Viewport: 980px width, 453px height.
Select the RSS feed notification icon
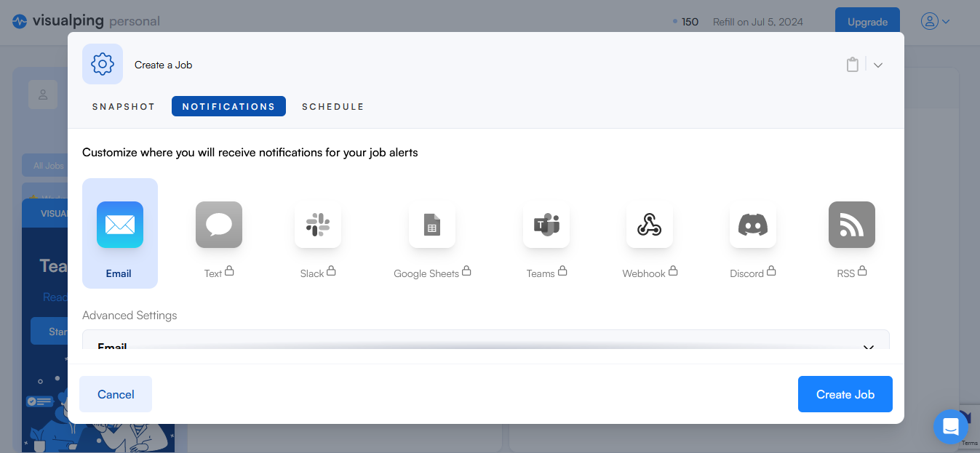point(852,225)
